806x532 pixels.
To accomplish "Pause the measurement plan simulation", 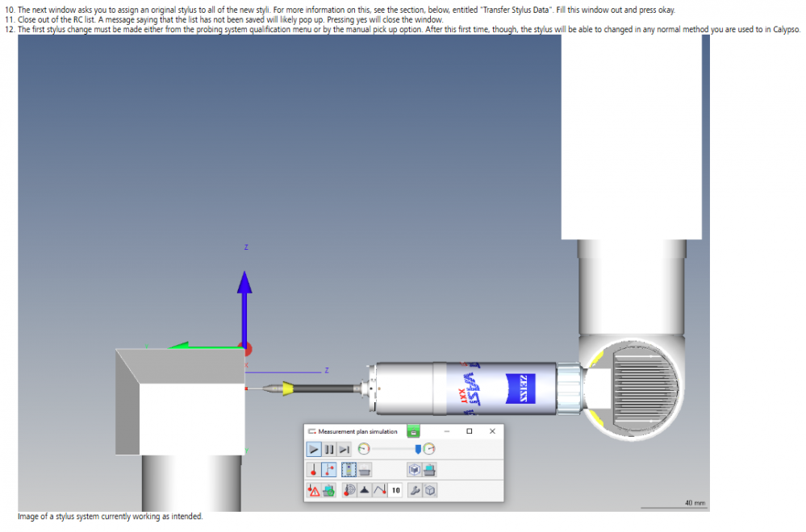I will tap(330, 449).
